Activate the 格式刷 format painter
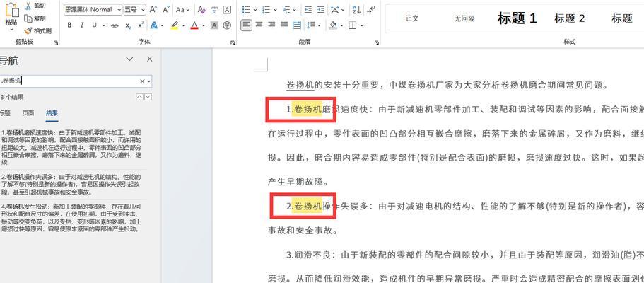644x283 pixels. 37,30
